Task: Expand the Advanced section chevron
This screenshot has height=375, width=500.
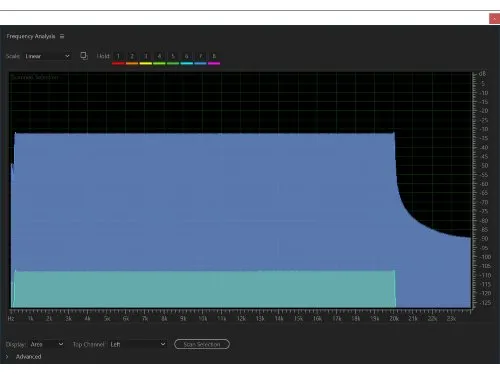Action: coord(7,357)
